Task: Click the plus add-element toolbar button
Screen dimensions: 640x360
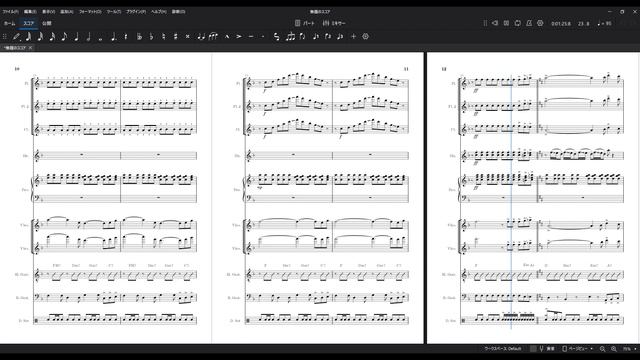Action: [x=353, y=37]
